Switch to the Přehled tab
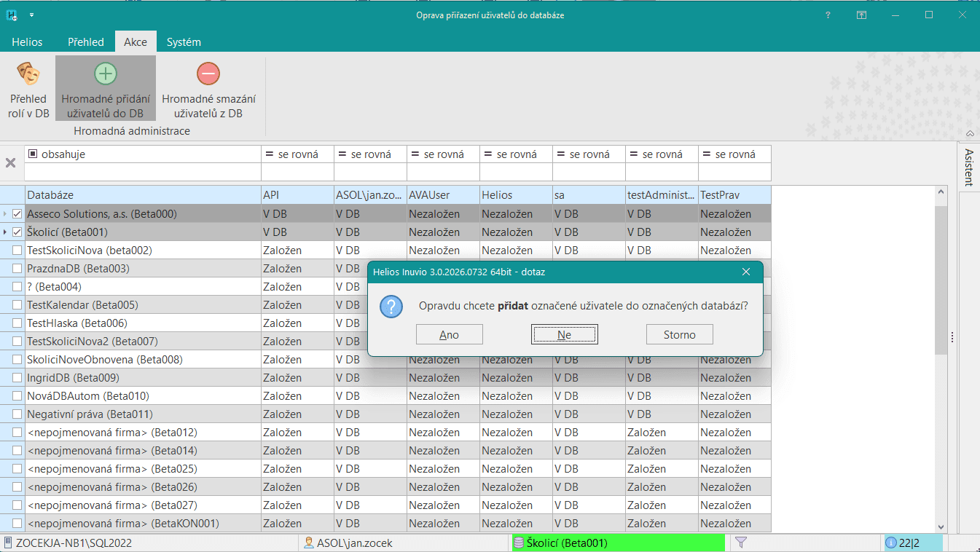 click(x=86, y=42)
